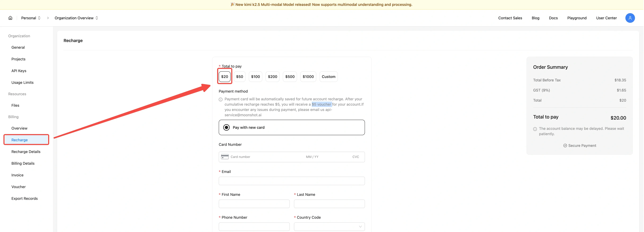This screenshot has height=232, width=644.
Task: Expand the Organization Overview selector
Action: pos(76,18)
